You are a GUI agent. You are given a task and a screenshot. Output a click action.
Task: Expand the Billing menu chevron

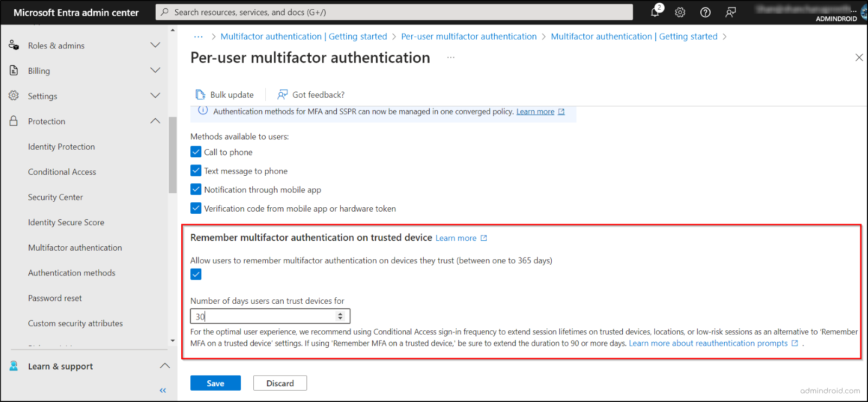coord(155,71)
